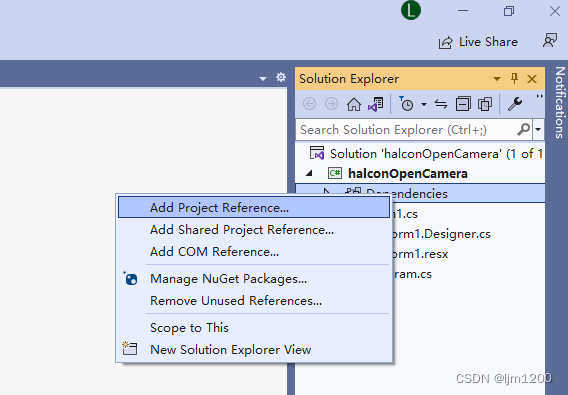Collapse the halconOpenCamera project tree
This screenshot has width=568, height=395.
[x=309, y=174]
